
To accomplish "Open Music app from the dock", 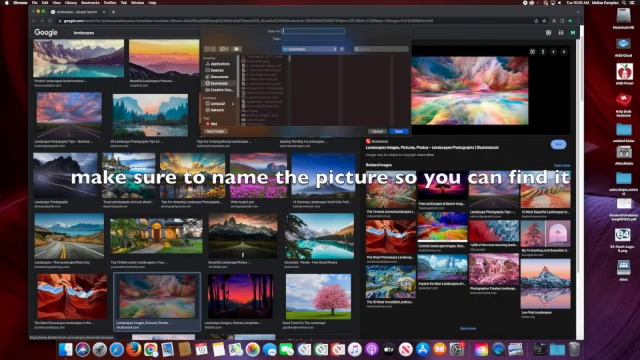I will (355, 349).
